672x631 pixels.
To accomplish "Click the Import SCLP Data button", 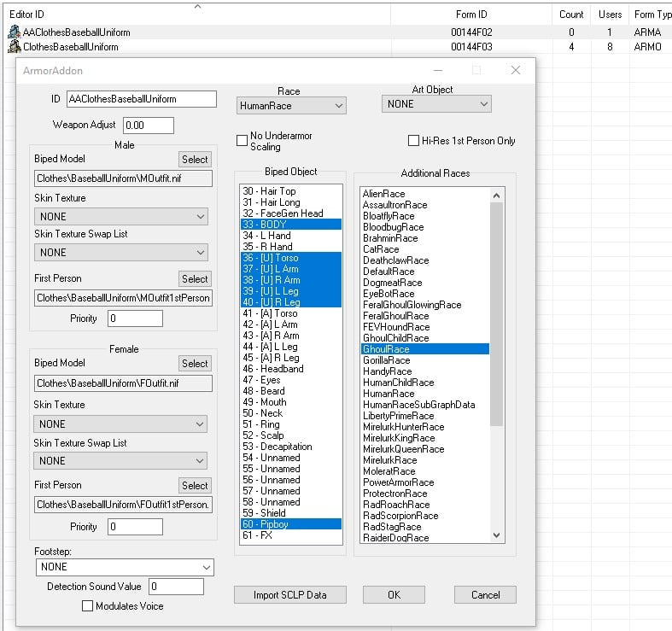I will pos(290,595).
